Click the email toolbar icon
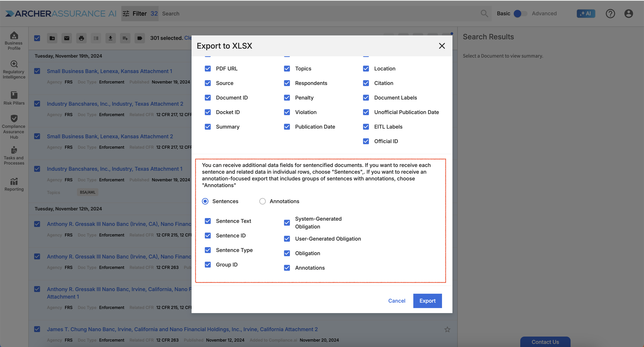The image size is (644, 347). tap(67, 38)
